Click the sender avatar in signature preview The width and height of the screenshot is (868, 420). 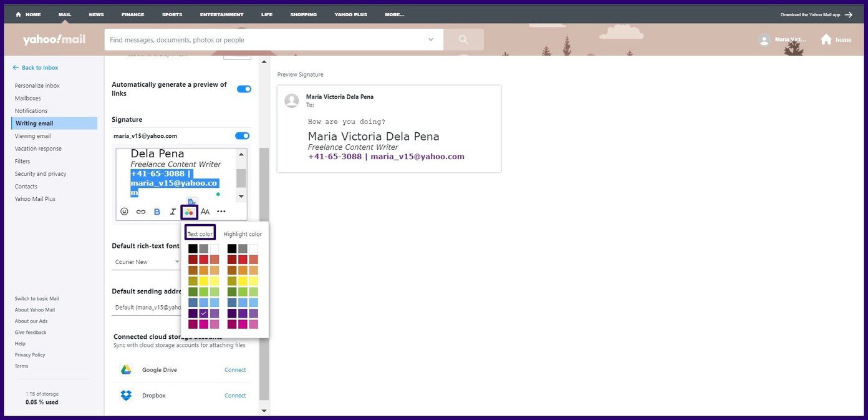[x=291, y=100]
